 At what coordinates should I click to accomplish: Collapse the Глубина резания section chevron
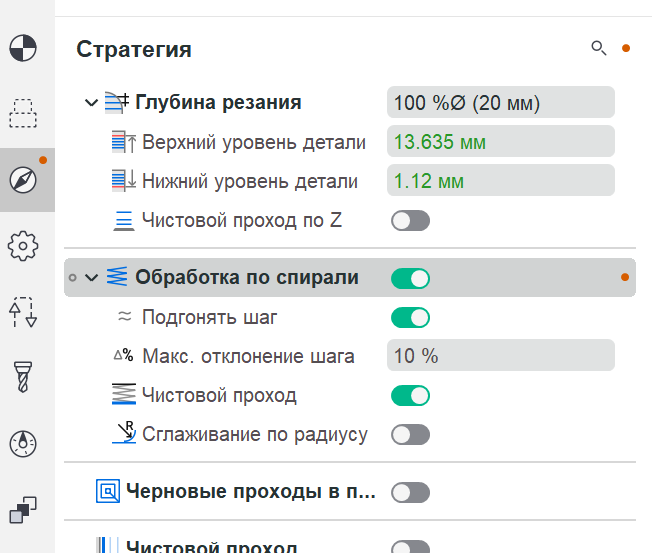click(x=91, y=102)
